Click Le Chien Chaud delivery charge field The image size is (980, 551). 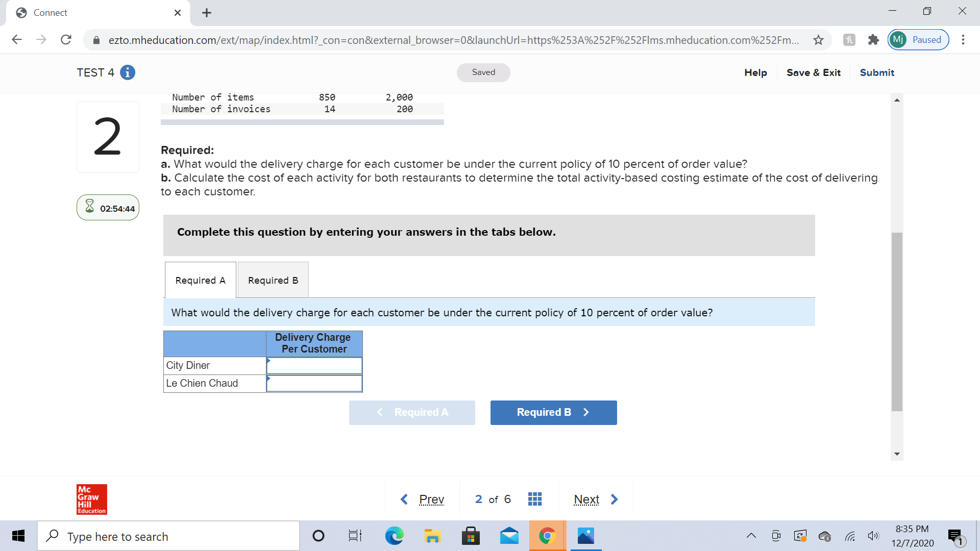[x=314, y=383]
